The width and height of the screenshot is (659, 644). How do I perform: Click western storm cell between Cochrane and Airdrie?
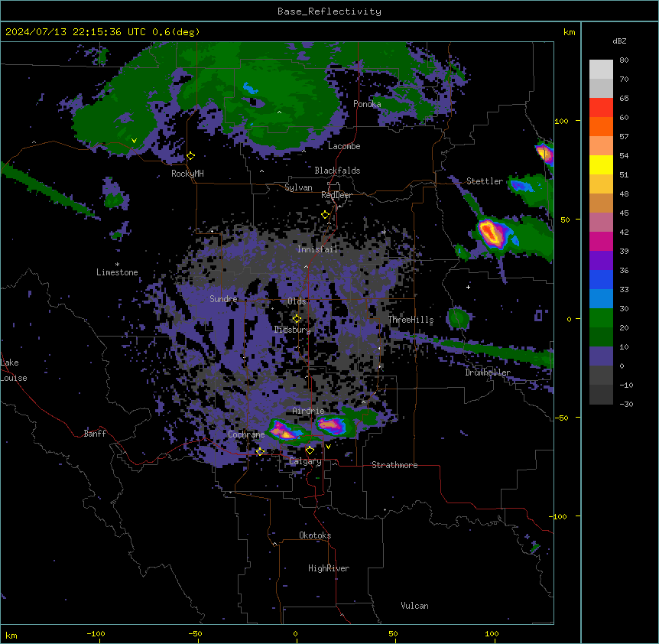tap(282, 431)
